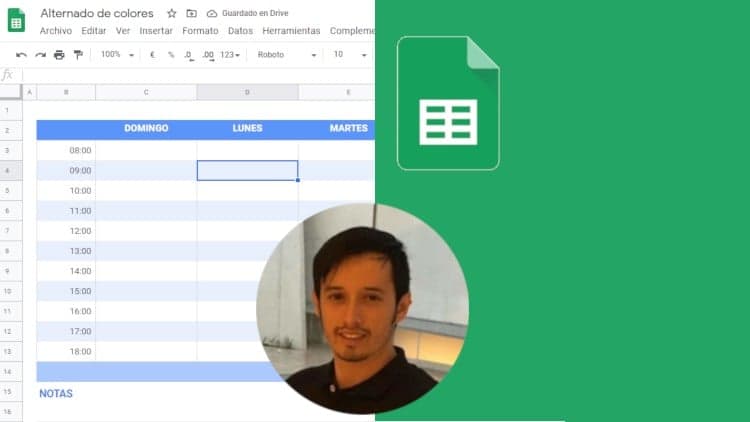
Task: Open the Formato menu
Action: tap(200, 31)
